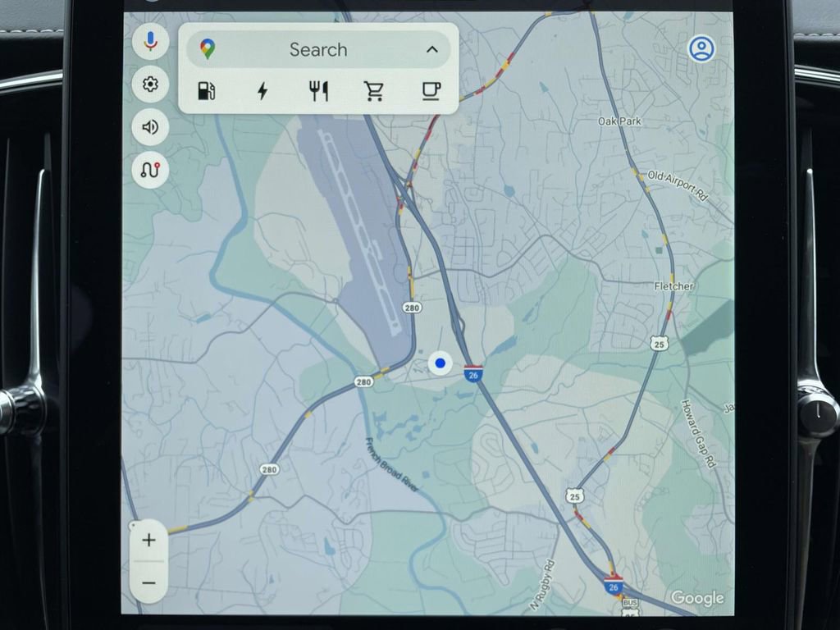Find restaurants with fork and knife icon
The image size is (840, 630).
(318, 91)
